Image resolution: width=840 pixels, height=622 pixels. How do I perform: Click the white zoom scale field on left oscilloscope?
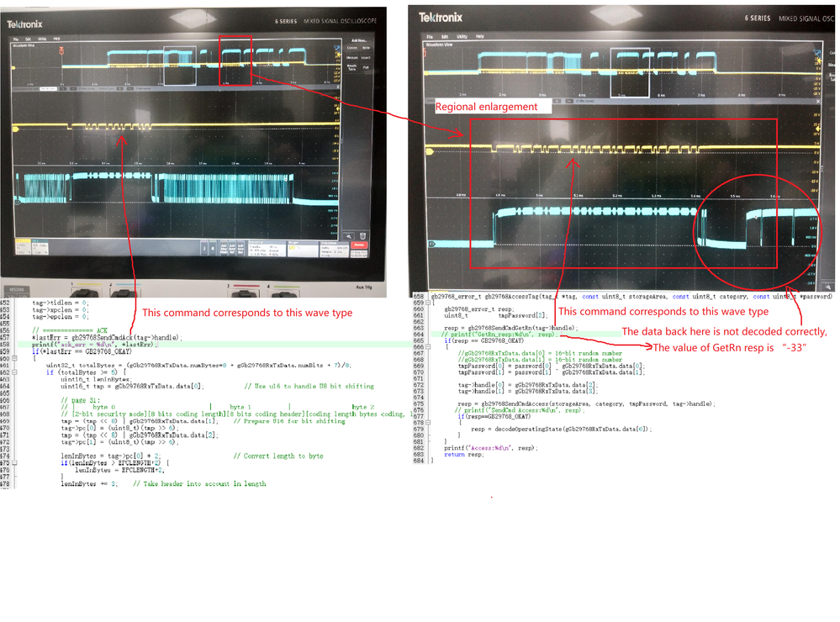pos(48,88)
